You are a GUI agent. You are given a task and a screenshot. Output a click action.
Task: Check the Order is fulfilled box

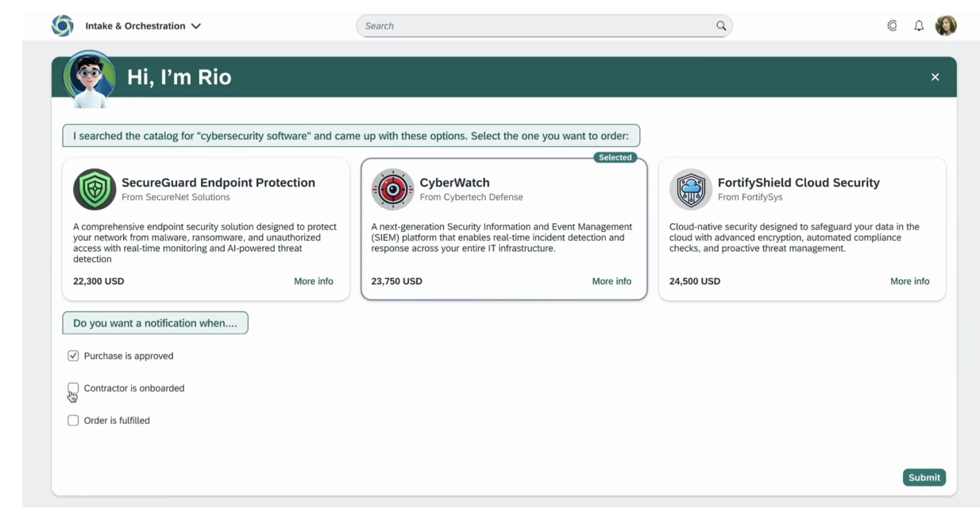pos(73,420)
